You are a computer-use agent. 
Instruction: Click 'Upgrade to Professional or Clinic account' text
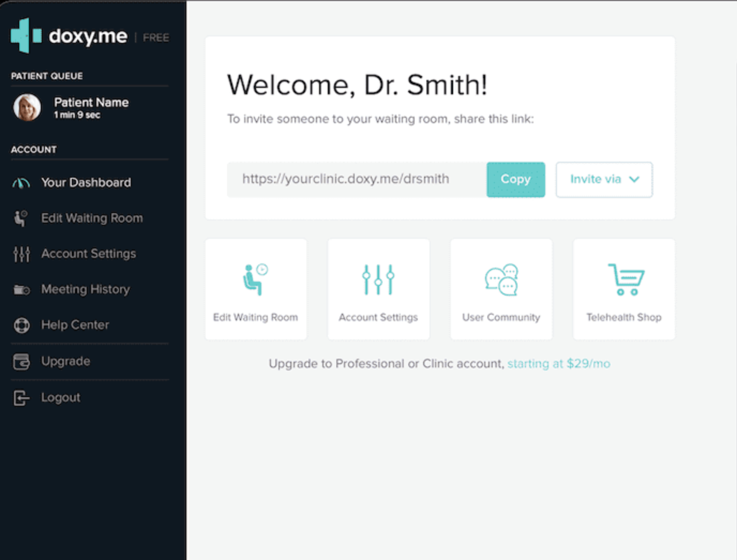coord(386,364)
